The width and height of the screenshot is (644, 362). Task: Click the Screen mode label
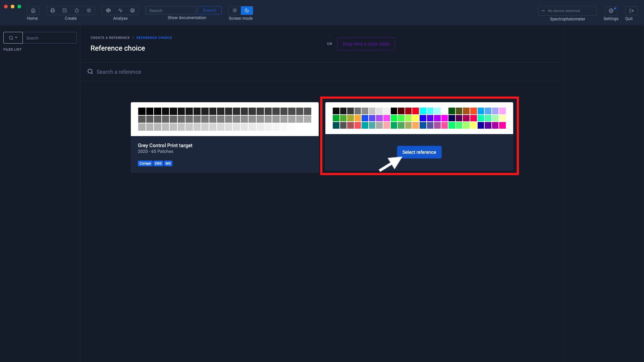tap(241, 18)
